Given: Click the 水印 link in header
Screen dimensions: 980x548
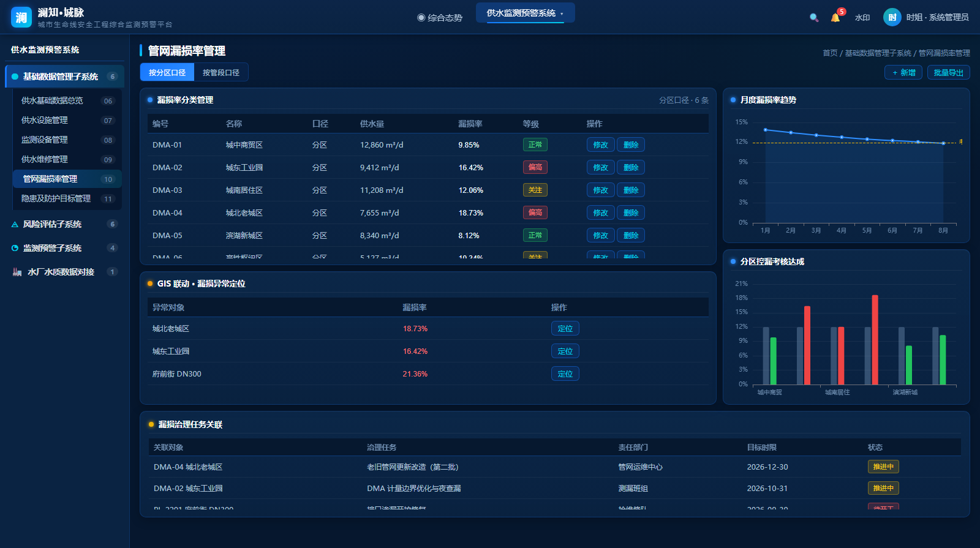Looking at the screenshot, I should (x=862, y=18).
